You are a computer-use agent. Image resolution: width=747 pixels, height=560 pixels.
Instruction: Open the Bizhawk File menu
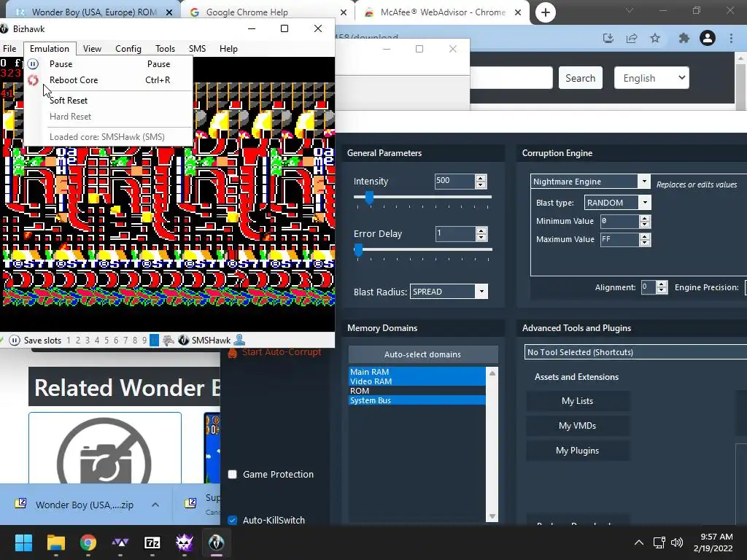[x=9, y=49]
